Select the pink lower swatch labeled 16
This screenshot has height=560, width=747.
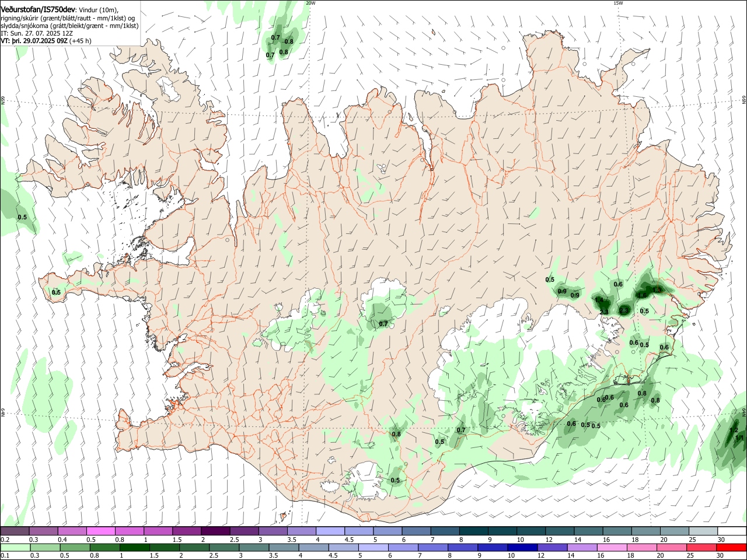(x=611, y=547)
